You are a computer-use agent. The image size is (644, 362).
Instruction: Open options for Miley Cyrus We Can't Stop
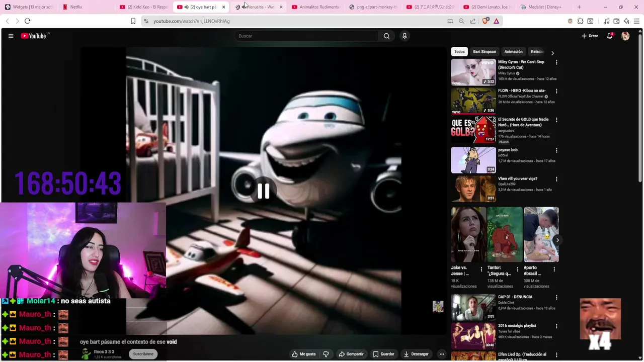556,62
